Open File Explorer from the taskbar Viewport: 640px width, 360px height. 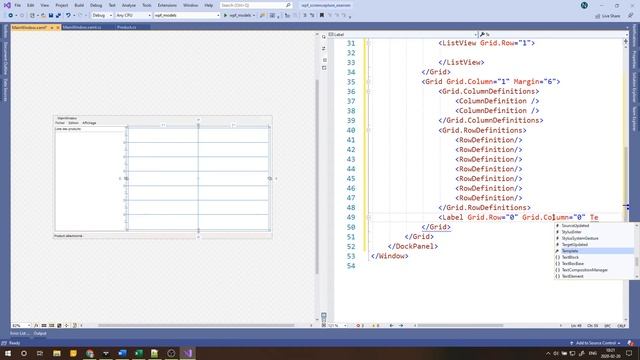(57, 353)
